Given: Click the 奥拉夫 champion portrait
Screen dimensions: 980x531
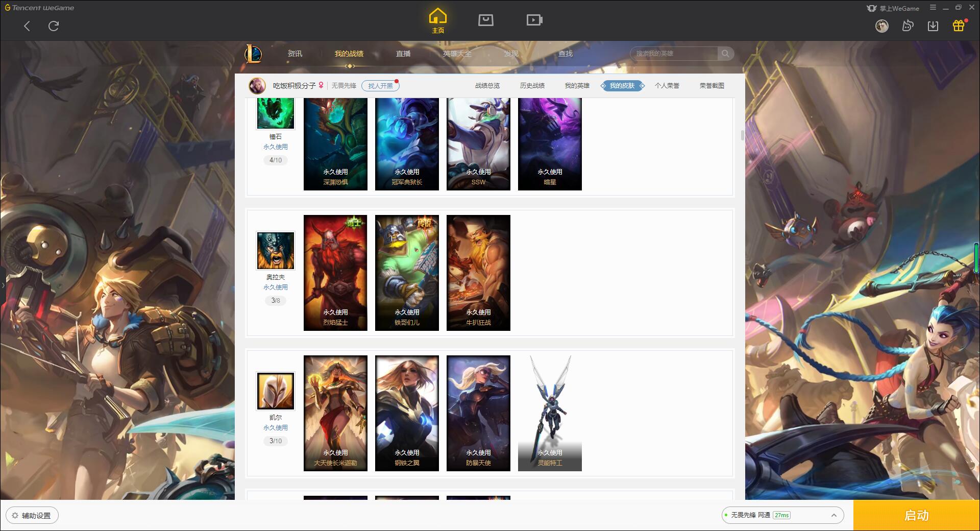Looking at the screenshot, I should [x=276, y=251].
